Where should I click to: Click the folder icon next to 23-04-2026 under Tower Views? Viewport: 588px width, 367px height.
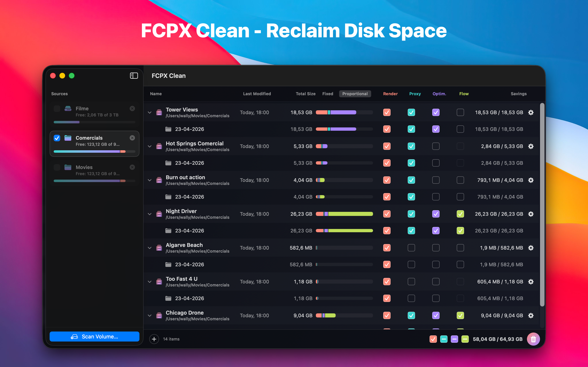(x=168, y=129)
